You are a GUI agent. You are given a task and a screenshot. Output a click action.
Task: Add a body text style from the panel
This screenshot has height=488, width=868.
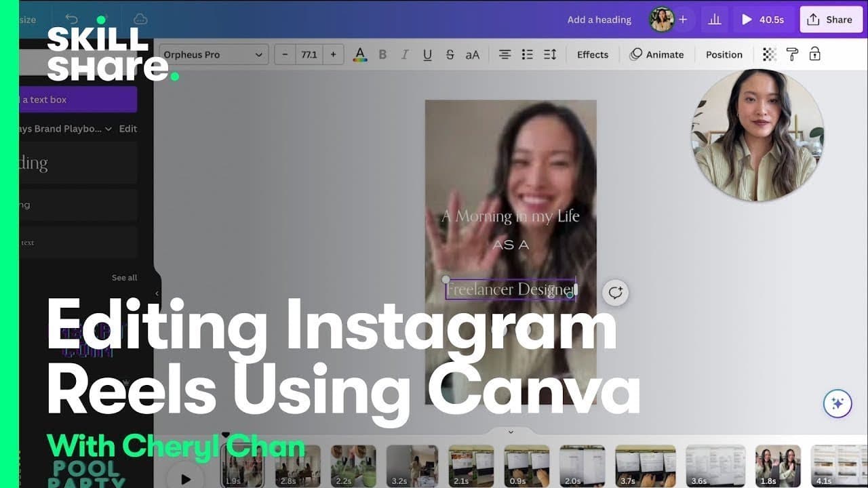coord(78,243)
